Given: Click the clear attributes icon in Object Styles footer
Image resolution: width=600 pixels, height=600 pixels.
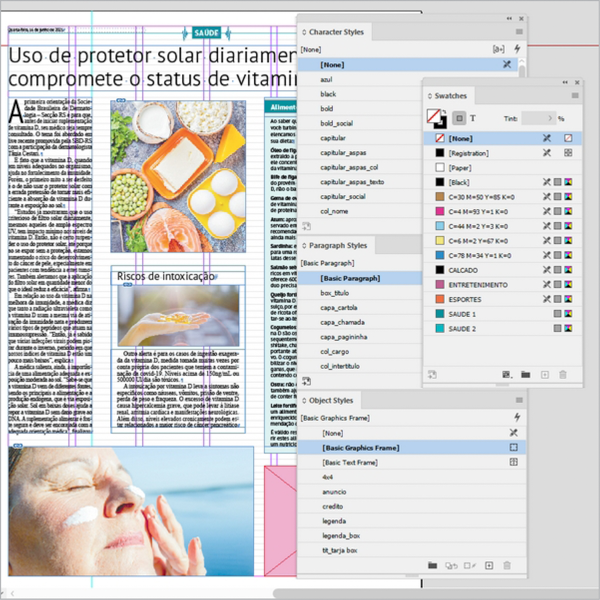Looking at the screenshot, I should coord(470,566).
